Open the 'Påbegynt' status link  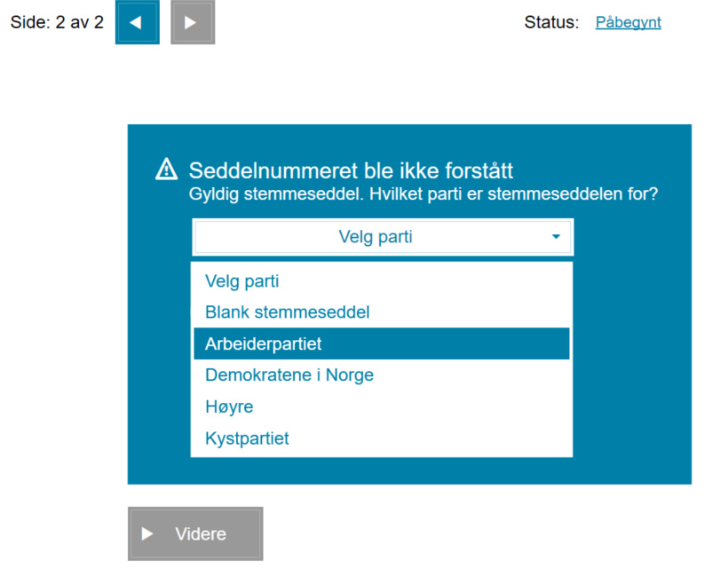click(628, 22)
